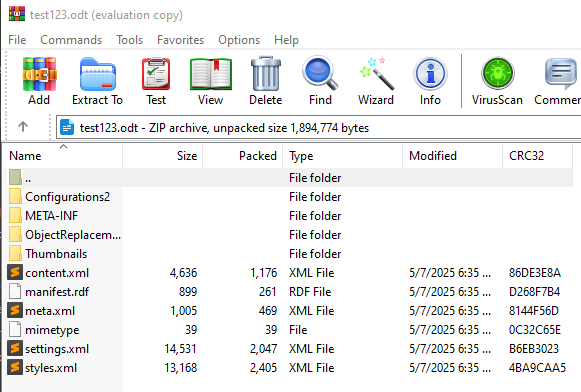Sort by the Size column header
The height and width of the screenshot is (392, 581).
(x=163, y=156)
